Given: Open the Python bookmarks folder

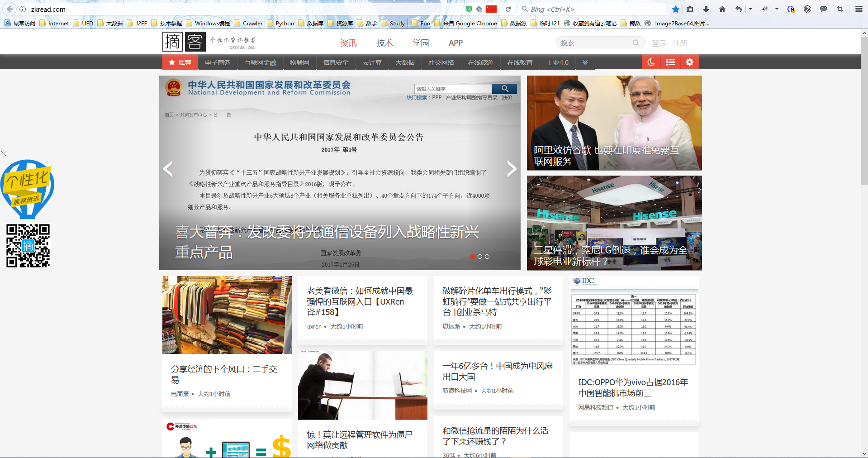Looking at the screenshot, I should 280,23.
